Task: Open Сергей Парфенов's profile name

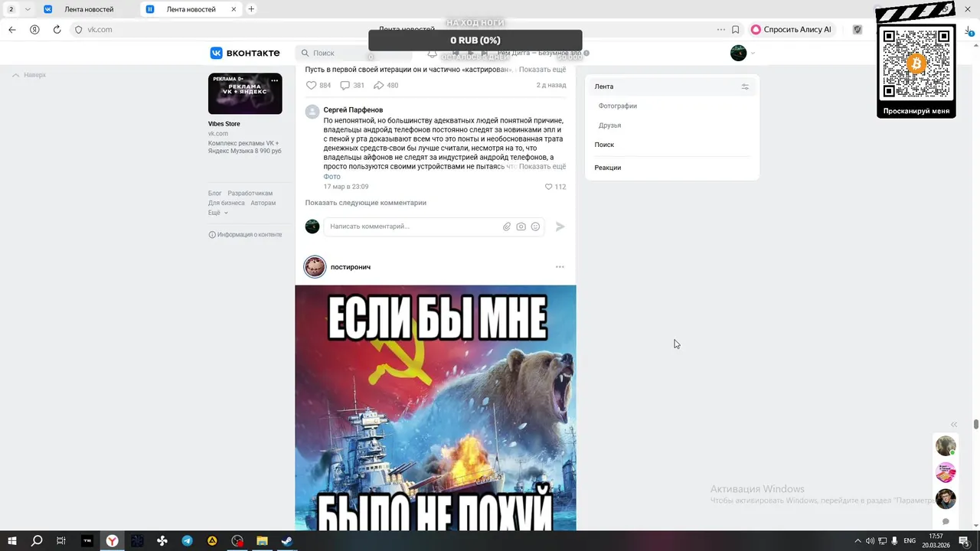Action: pyautogui.click(x=353, y=110)
